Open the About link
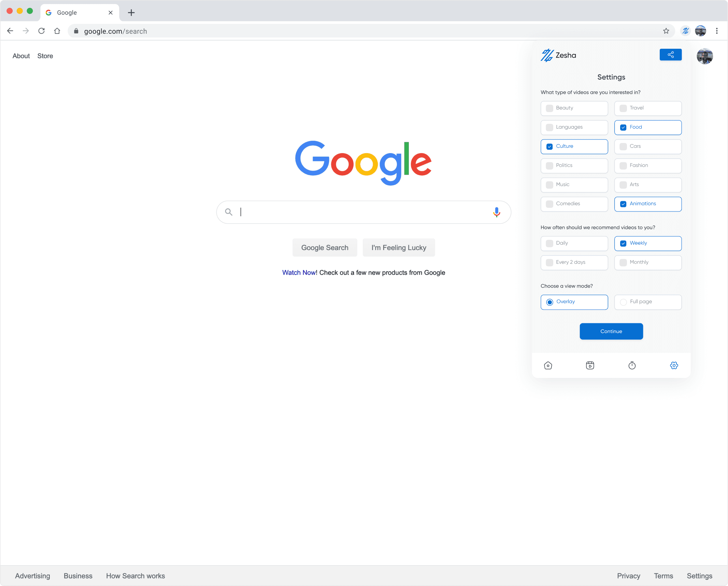Viewport: 728px width, 586px height. (21, 56)
